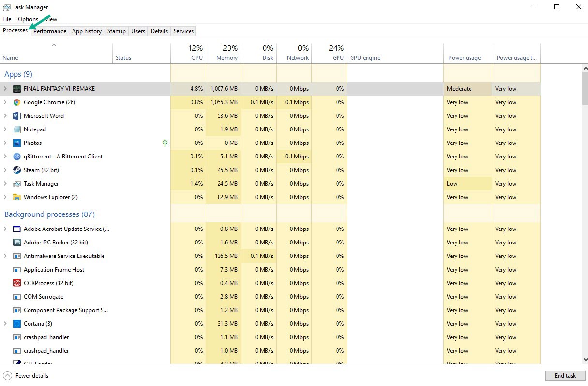Switch to the Performance tab
This screenshot has width=588, height=386.
[x=50, y=31]
